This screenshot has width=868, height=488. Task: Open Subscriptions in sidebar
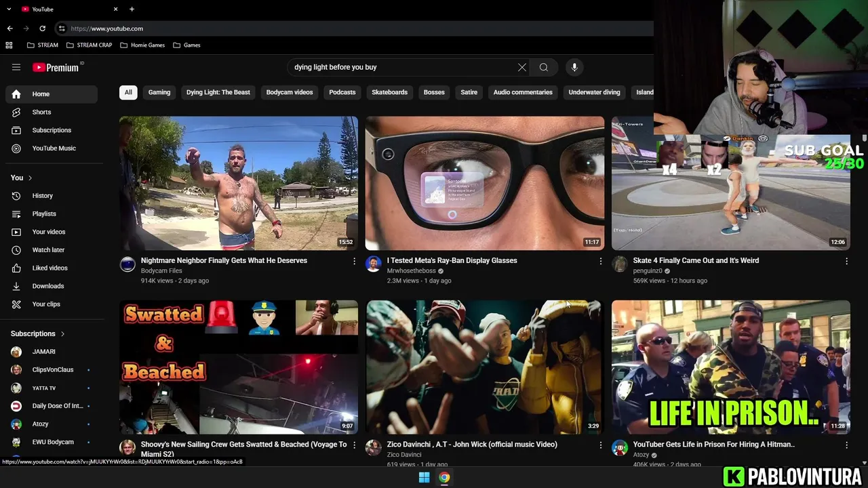point(52,130)
